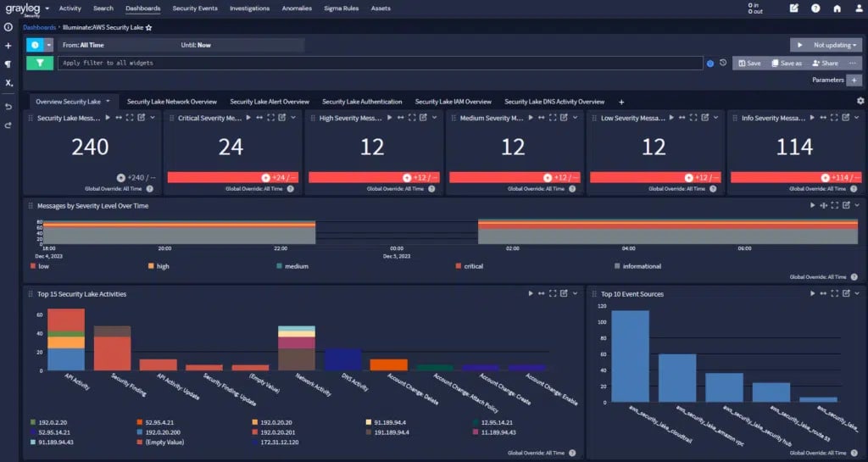The width and height of the screenshot is (868, 462).
Task: Open the Assets menu item
Action: click(381, 8)
